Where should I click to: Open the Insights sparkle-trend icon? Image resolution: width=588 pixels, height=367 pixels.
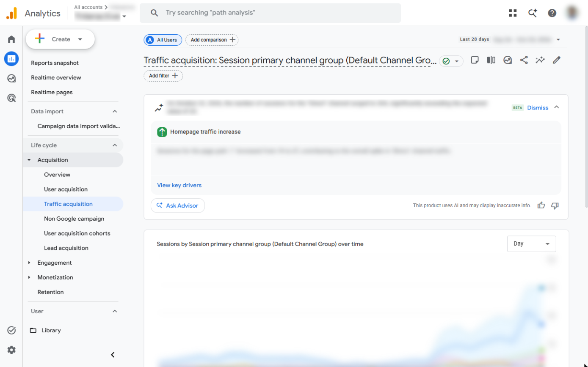pos(540,60)
